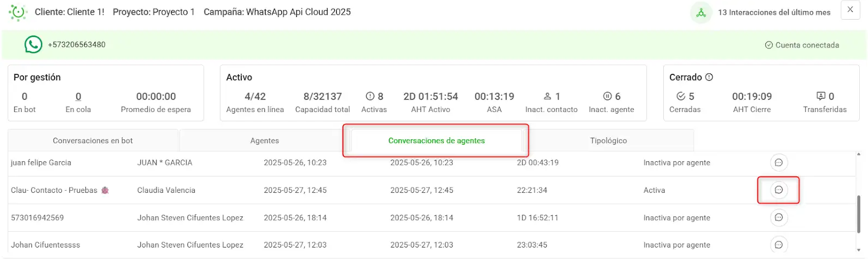Close the campaign panel with X
Viewport: 868px width, 259px height.
point(850,10)
